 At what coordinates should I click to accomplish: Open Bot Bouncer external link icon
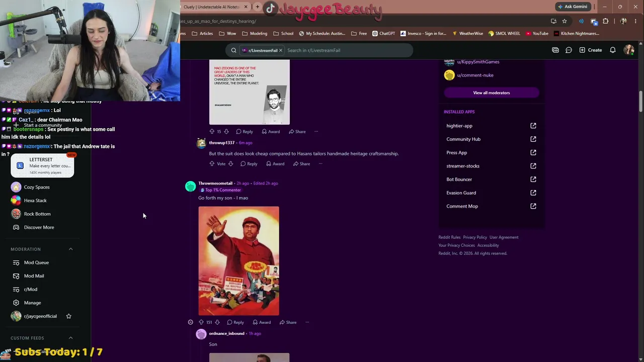[533, 179]
